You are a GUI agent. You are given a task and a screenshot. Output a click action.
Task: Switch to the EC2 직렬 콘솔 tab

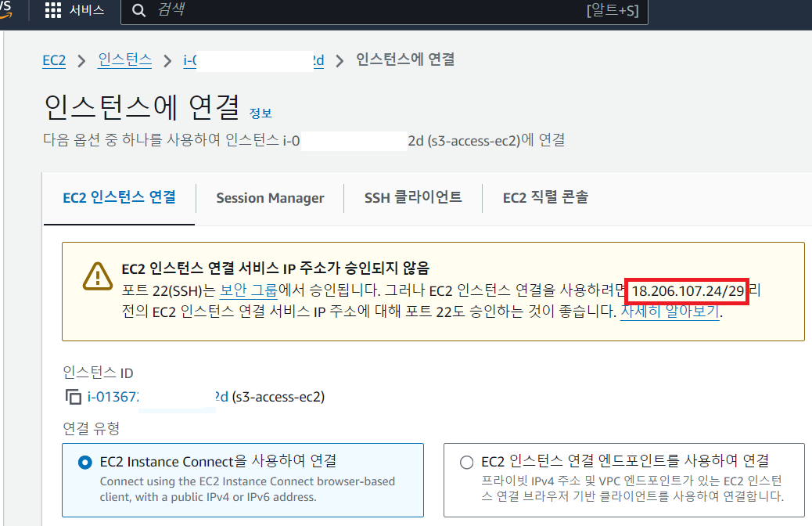[x=545, y=198]
